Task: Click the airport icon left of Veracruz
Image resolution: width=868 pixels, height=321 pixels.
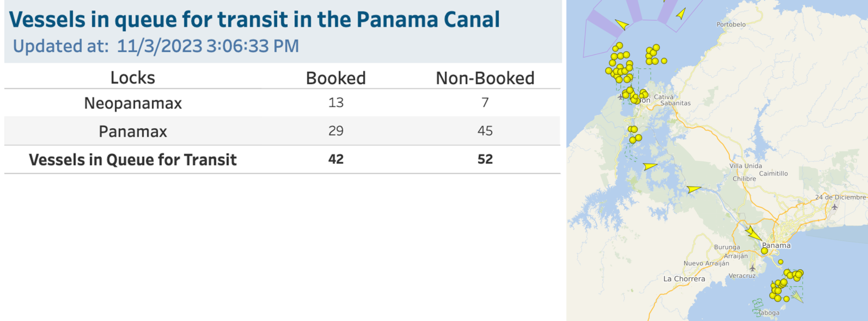Action: 752,268
